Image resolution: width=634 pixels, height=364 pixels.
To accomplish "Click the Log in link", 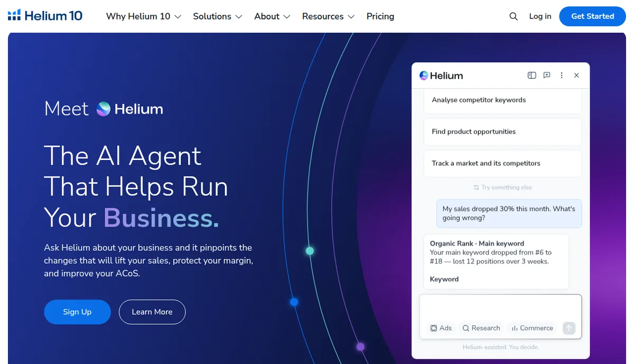I will [x=540, y=16].
